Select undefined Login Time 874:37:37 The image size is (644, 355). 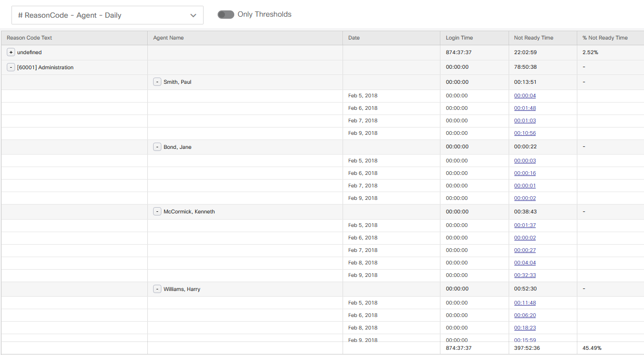point(459,53)
